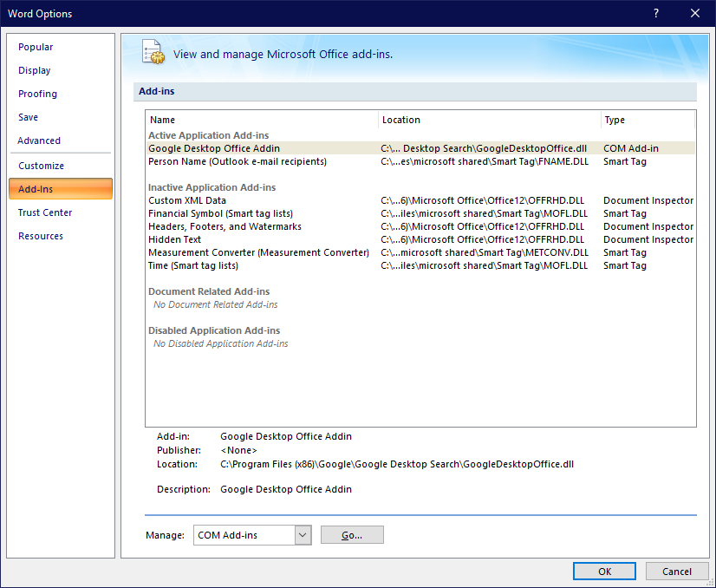The height and width of the screenshot is (588, 716).
Task: Click the Inactive Application Add-ins group heading
Action: click(x=212, y=187)
